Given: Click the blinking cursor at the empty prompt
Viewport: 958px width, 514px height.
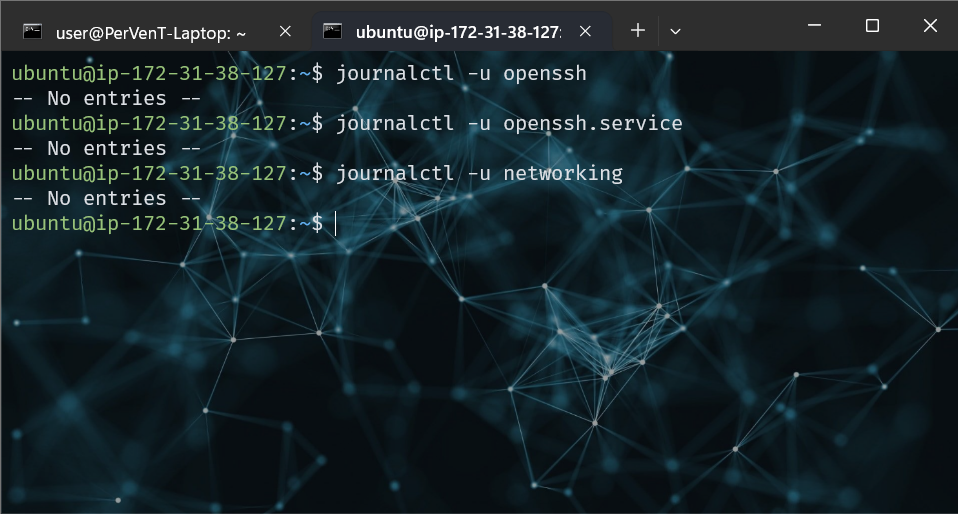Looking at the screenshot, I should click(x=336, y=224).
